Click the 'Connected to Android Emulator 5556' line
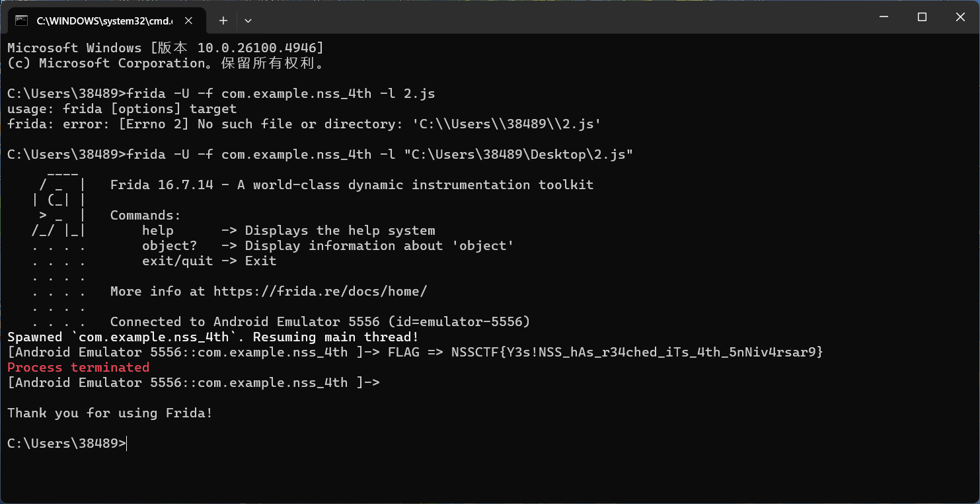The image size is (980, 504). (320, 321)
